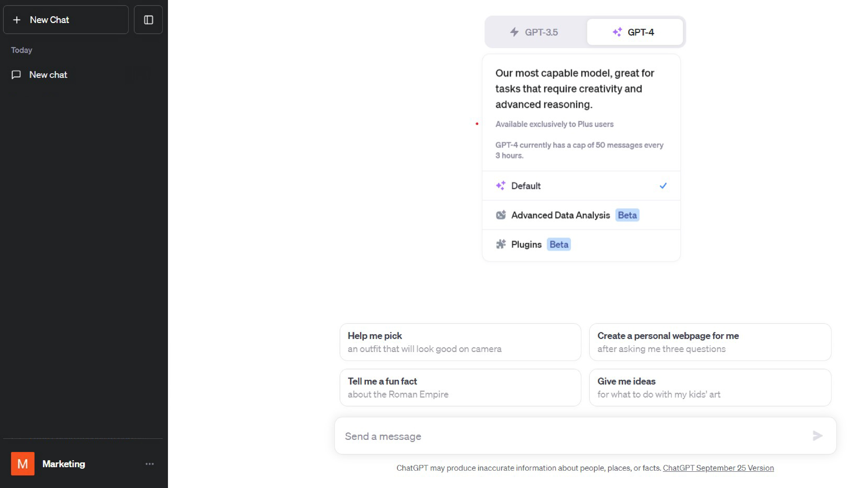Click the GPT-4 sparkle icon
This screenshot has width=868, height=488.
point(617,32)
